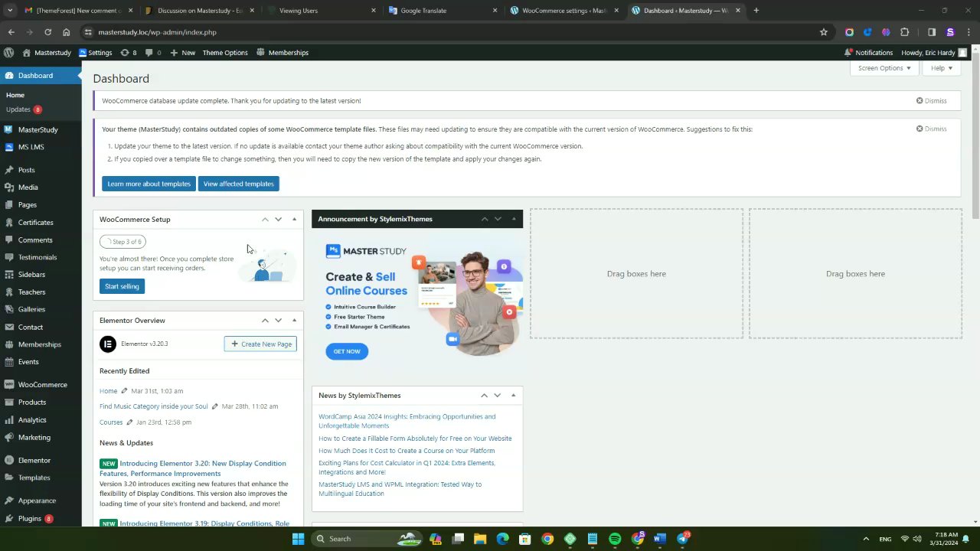Dismiss the outdated templates notice
980x551 pixels.
(931, 129)
